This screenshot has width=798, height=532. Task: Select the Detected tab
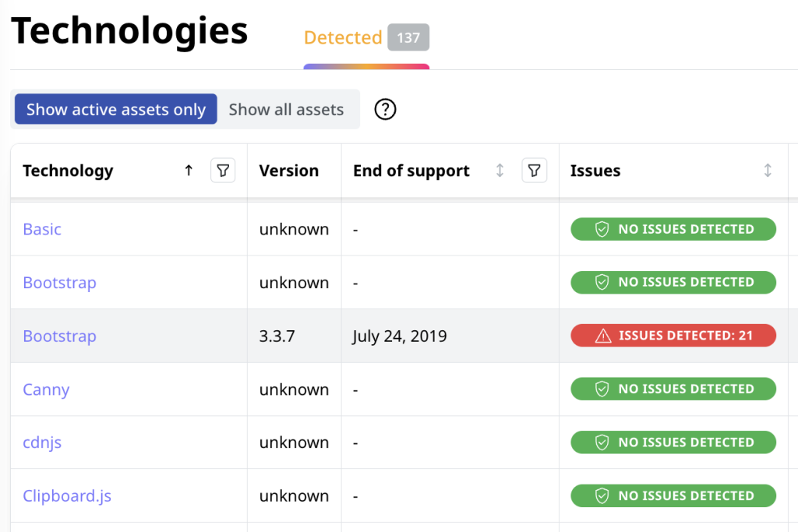click(x=343, y=37)
